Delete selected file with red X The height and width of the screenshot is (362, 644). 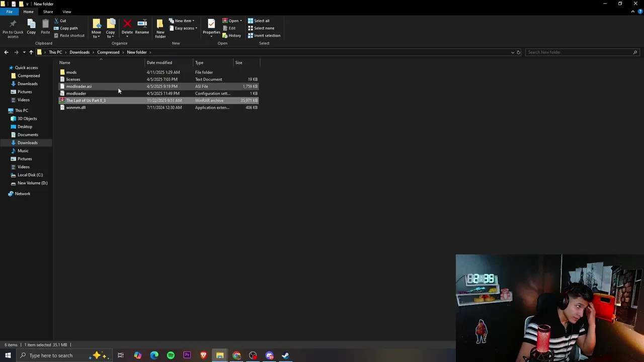pos(127,27)
